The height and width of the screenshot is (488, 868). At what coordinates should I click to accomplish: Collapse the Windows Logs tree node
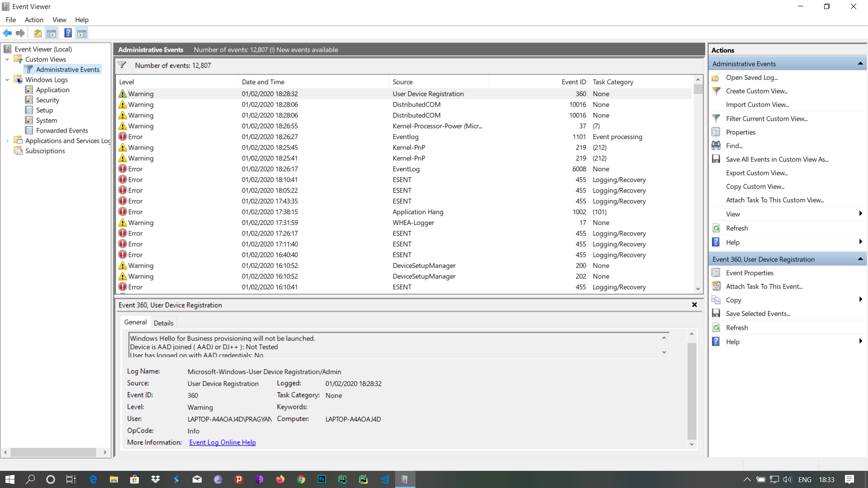(x=7, y=80)
